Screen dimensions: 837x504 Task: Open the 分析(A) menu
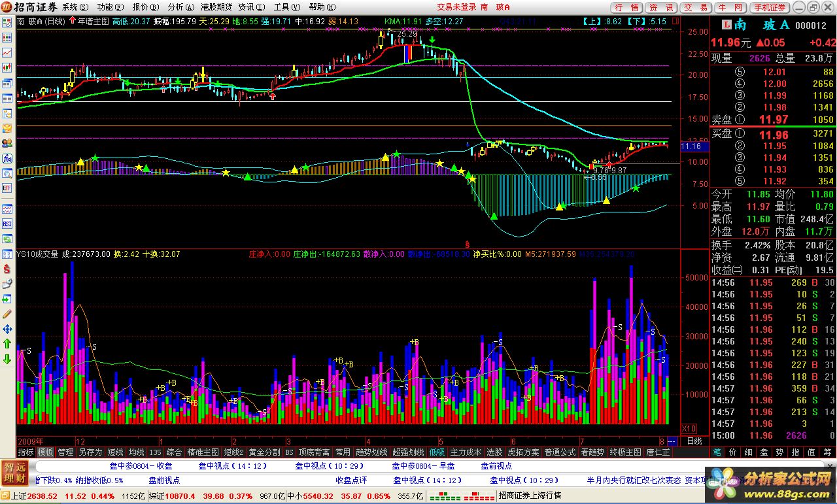[180, 7]
